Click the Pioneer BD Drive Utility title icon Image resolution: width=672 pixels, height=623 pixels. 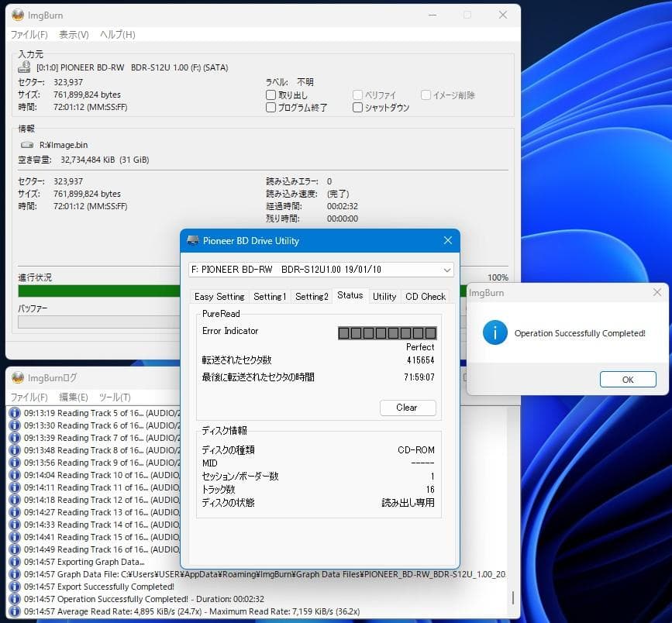pos(193,240)
